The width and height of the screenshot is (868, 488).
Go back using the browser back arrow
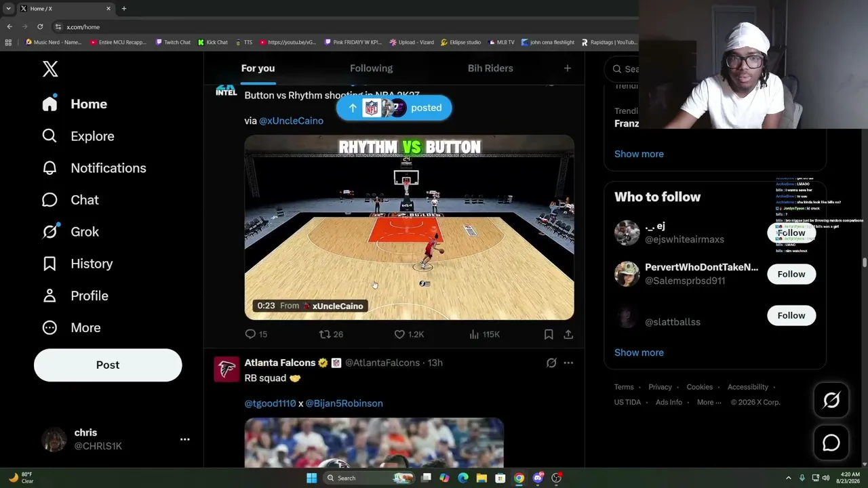(x=9, y=26)
